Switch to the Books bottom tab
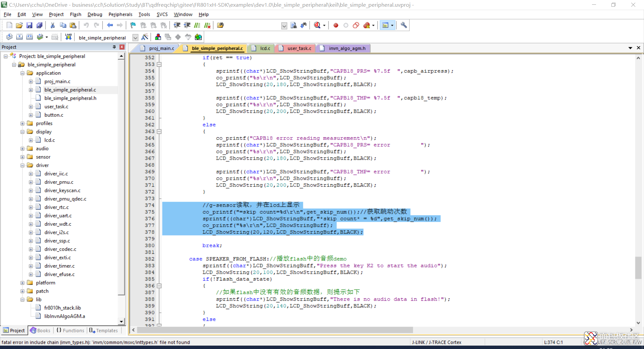Image resolution: width=644 pixels, height=349 pixels. pyautogui.click(x=40, y=331)
